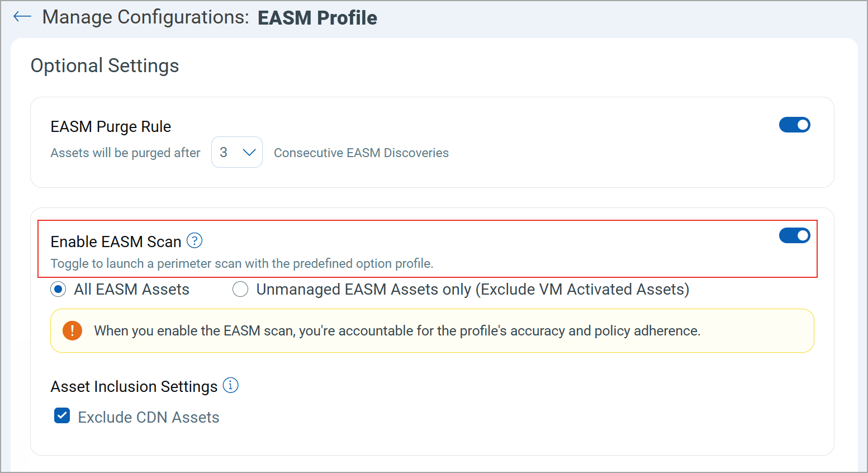Disable the Enable EASM Scan toggle

point(794,235)
